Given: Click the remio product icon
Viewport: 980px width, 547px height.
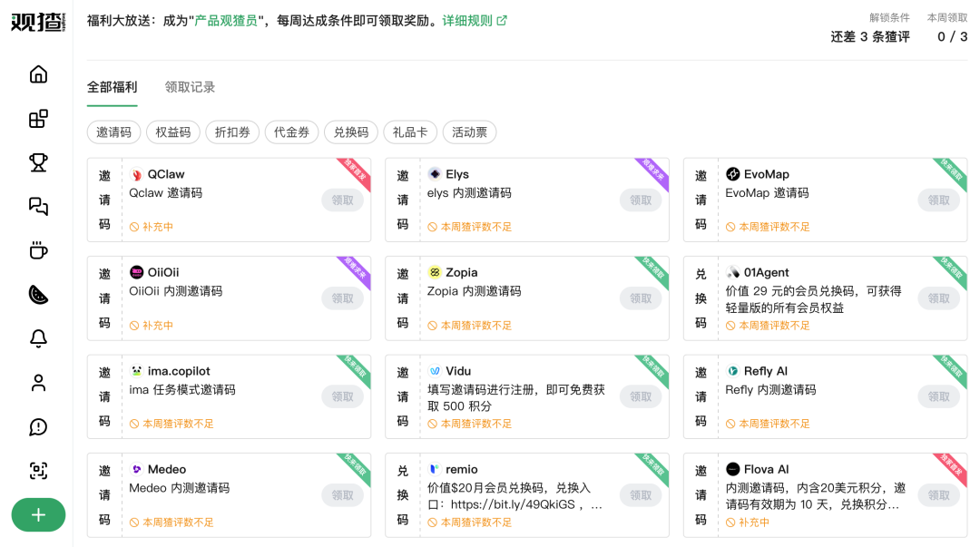Looking at the screenshot, I should pyautogui.click(x=435, y=469).
